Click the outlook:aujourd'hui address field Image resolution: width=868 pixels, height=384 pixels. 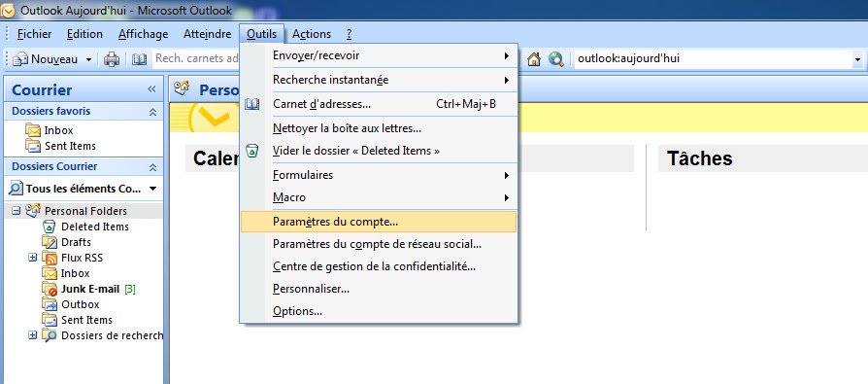click(x=713, y=58)
